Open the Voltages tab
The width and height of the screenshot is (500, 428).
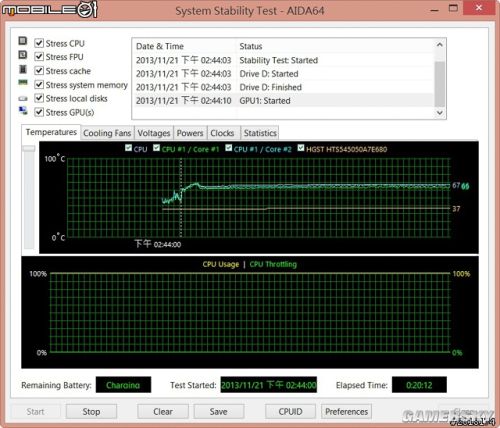(154, 133)
